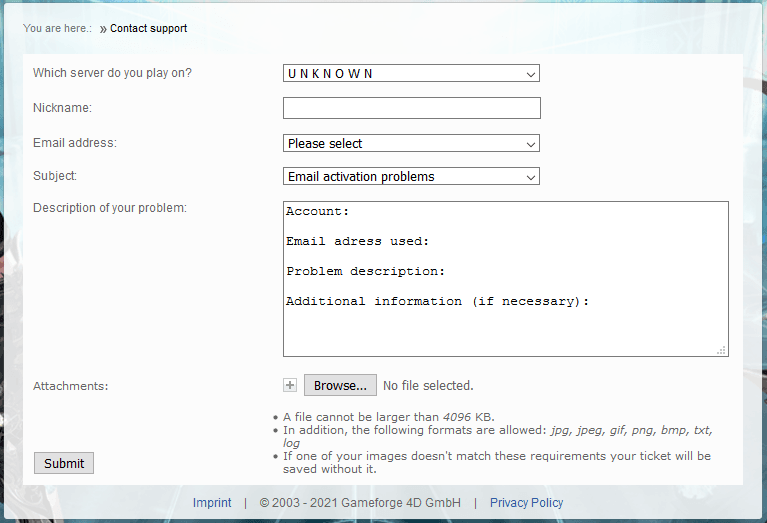The image size is (767, 523).
Task: Click the description box resize handle
Action: [x=721, y=350]
